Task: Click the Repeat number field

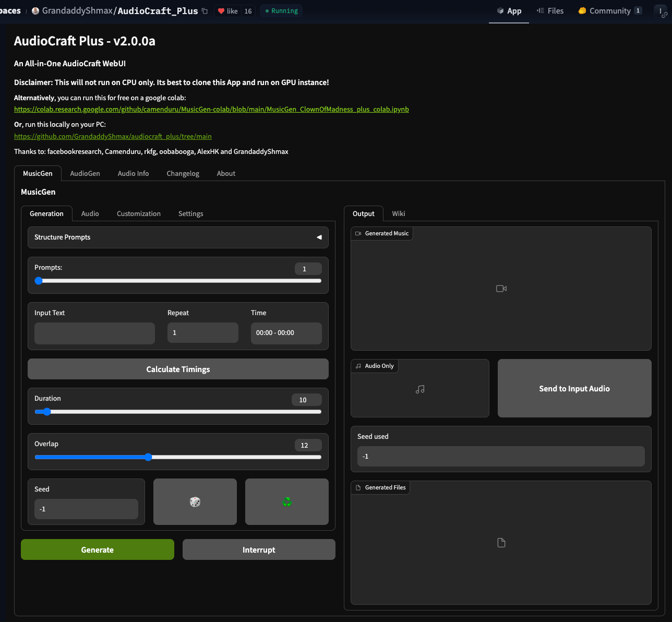Action: pyautogui.click(x=202, y=333)
